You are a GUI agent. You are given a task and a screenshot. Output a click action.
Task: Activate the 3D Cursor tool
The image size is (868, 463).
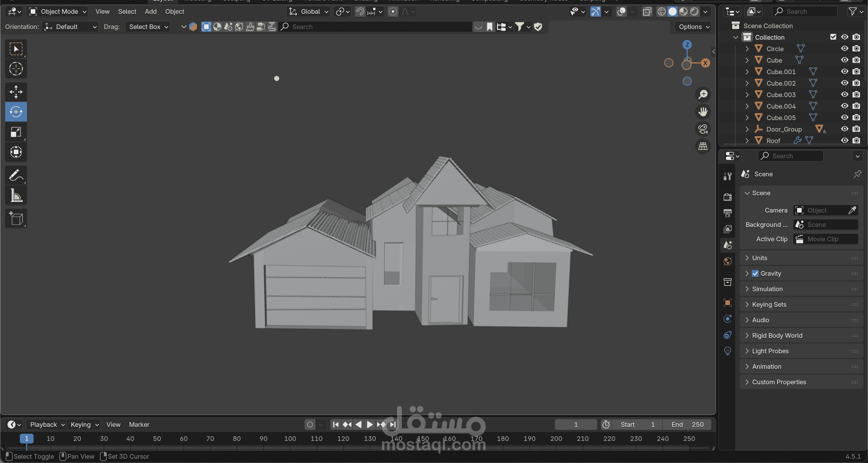[16, 69]
